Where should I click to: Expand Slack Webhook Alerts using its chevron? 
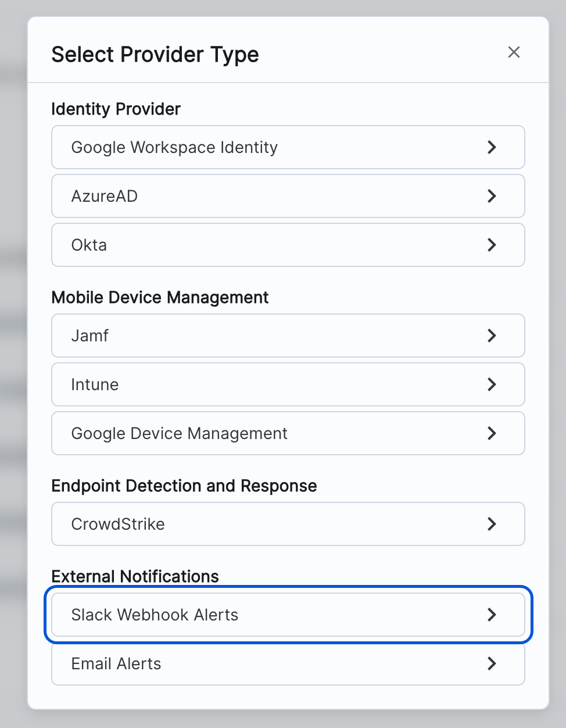492,615
